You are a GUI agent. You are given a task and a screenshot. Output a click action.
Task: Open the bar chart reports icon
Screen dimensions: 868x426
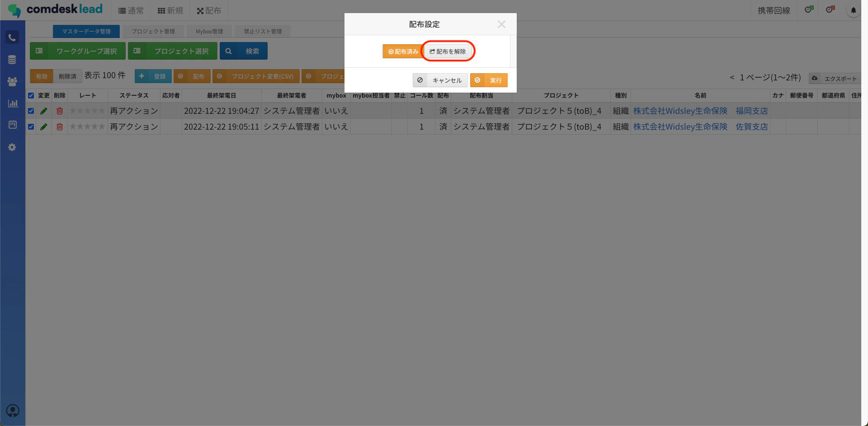pos(13,103)
